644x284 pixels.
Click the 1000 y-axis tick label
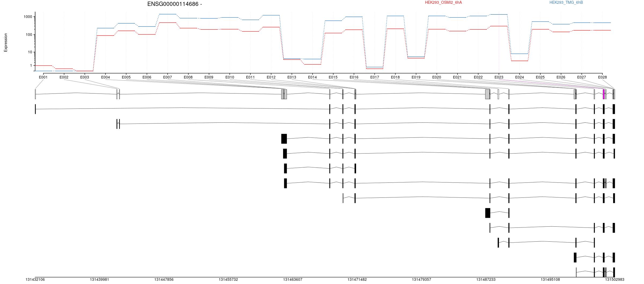pos(28,17)
